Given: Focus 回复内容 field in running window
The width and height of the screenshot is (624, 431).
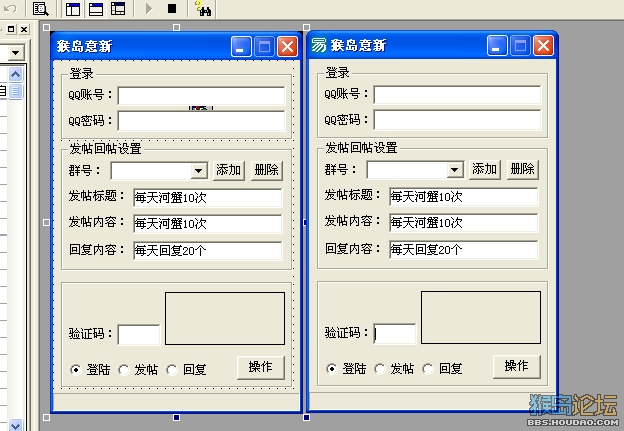Looking at the screenshot, I should tap(464, 250).
